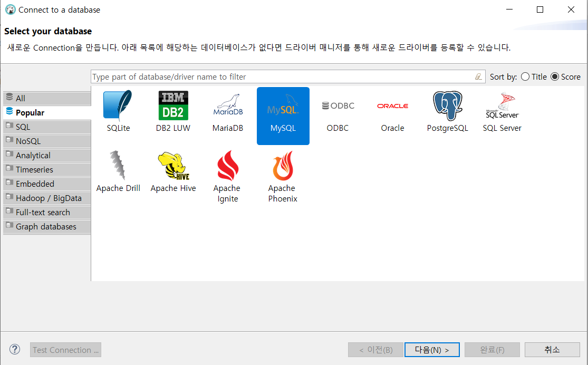Click the < 이전(B) back button
Screen dimensions: 588x365
(x=376, y=350)
